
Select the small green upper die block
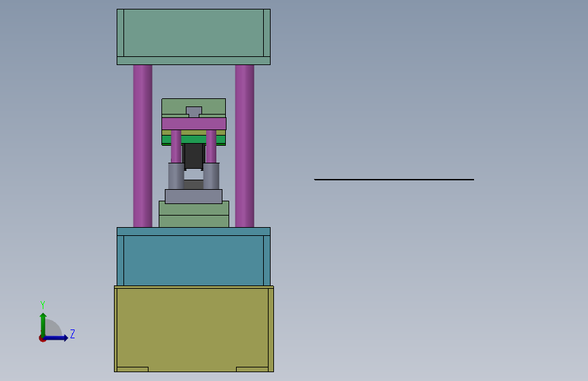pos(193,103)
